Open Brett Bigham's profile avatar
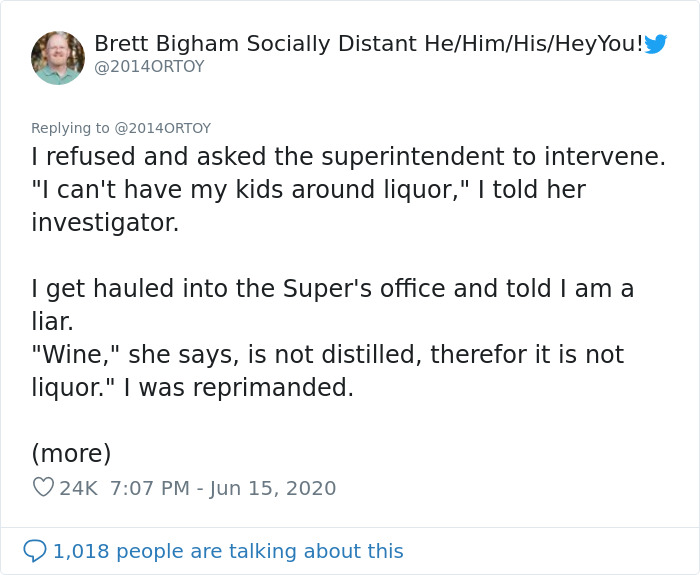The image size is (700, 575). pyautogui.click(x=58, y=58)
